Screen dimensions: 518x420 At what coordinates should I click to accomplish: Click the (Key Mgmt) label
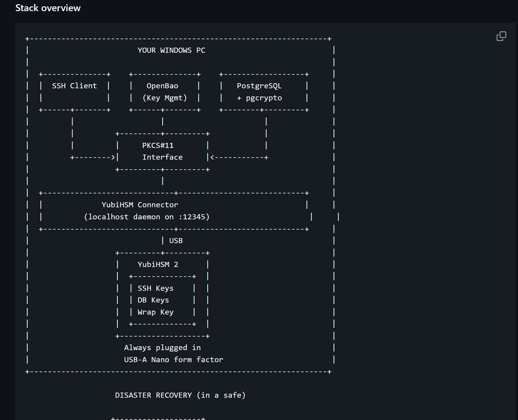[x=164, y=98]
